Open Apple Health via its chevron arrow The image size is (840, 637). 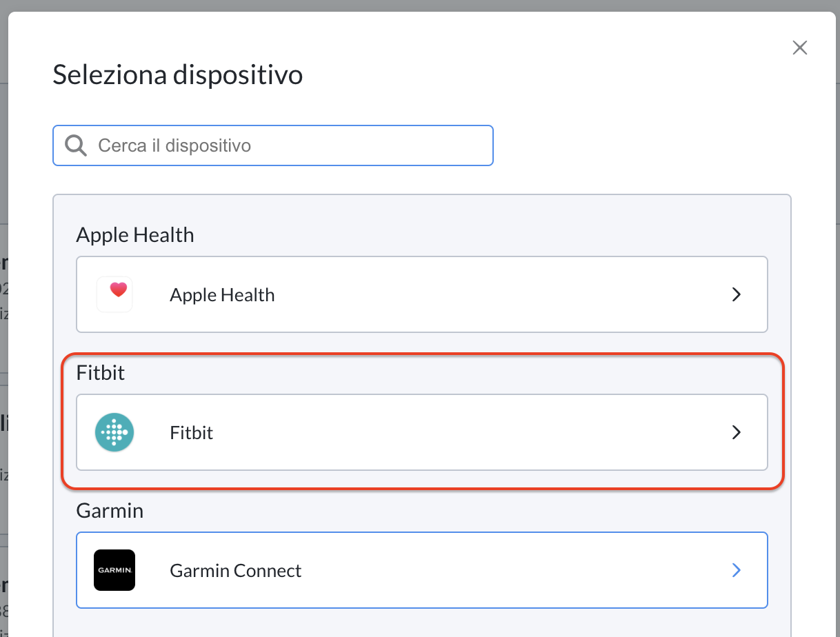pos(737,294)
